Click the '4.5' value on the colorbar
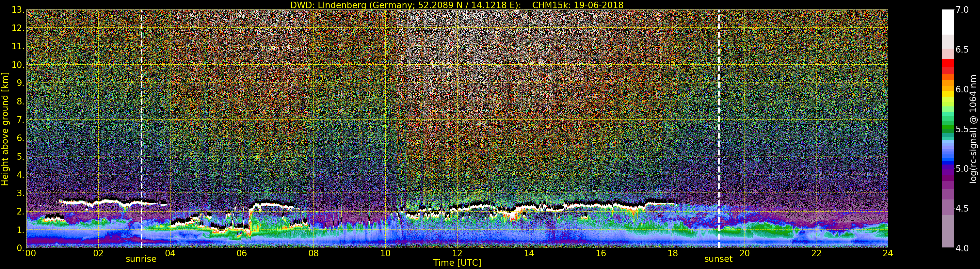 click(x=962, y=208)
